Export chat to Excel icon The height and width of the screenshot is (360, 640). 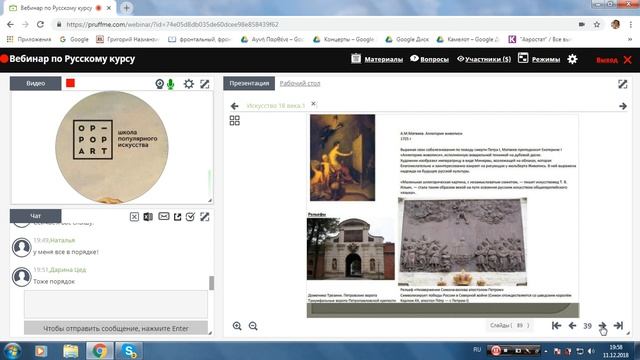[x=148, y=217]
